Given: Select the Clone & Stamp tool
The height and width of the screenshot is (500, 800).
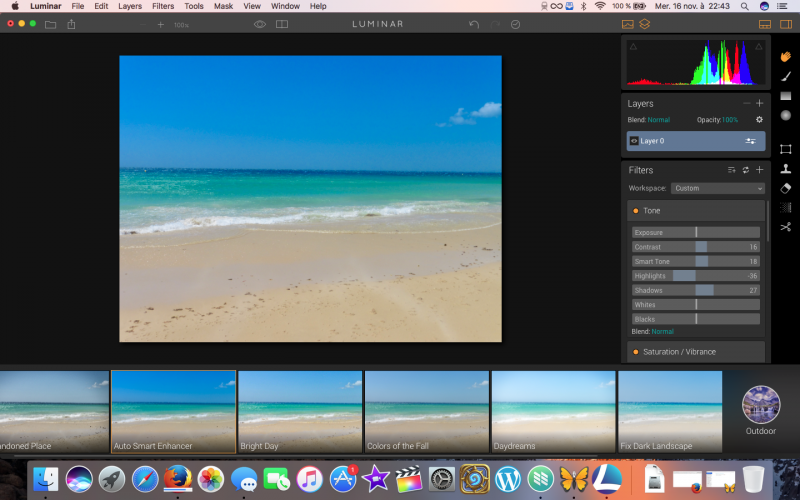Looking at the screenshot, I should [x=786, y=169].
